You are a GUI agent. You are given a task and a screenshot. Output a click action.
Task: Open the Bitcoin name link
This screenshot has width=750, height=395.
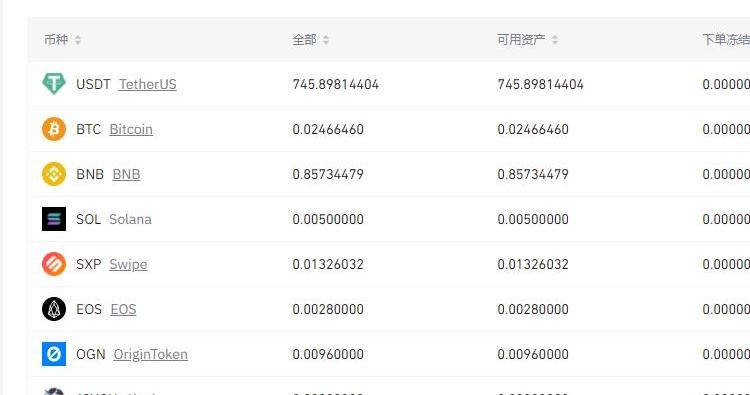point(131,129)
